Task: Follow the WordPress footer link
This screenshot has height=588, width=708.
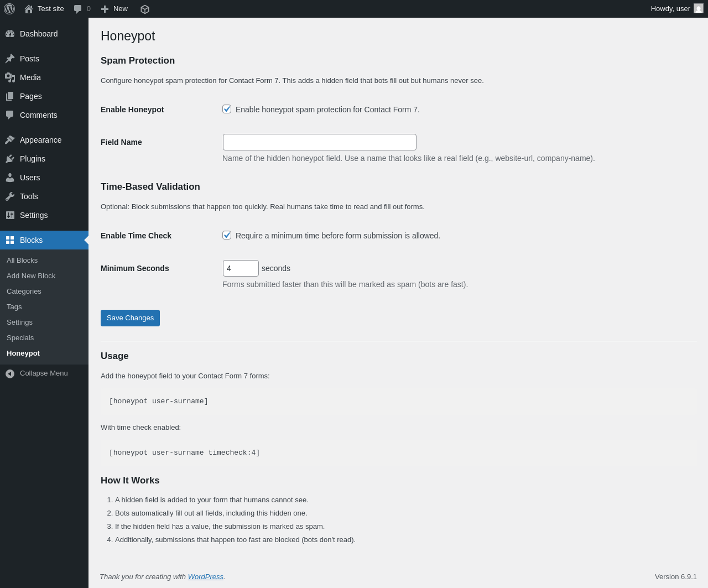Action: tap(206, 576)
